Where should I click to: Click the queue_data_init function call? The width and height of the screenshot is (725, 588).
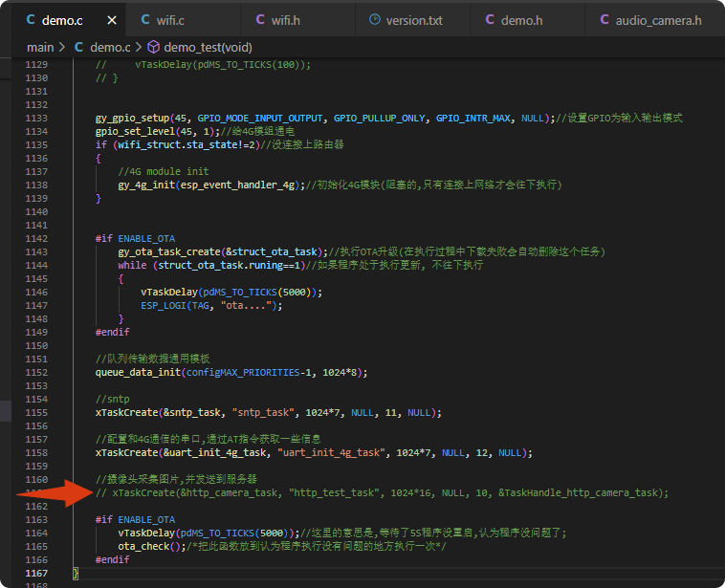pos(141,372)
